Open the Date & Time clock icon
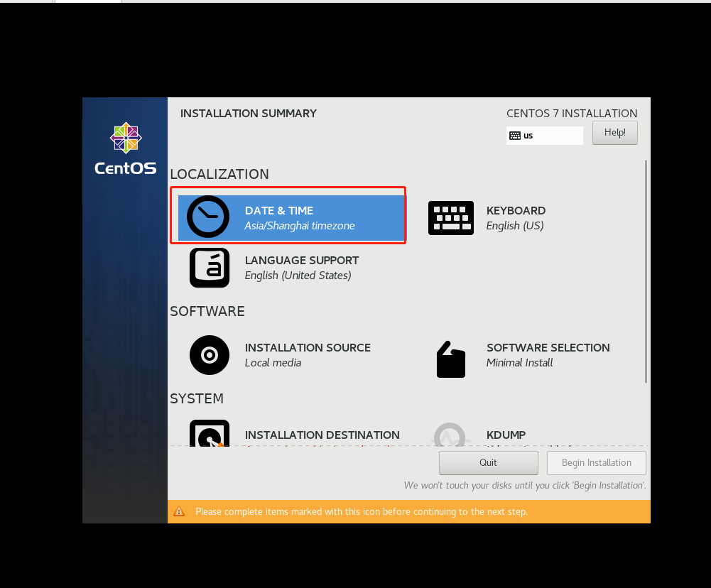The height and width of the screenshot is (588, 711). tap(208, 217)
